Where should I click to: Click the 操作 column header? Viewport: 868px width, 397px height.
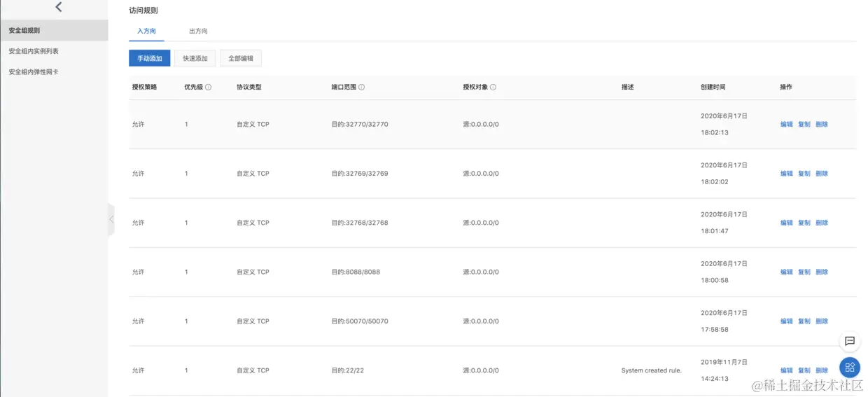coord(786,88)
